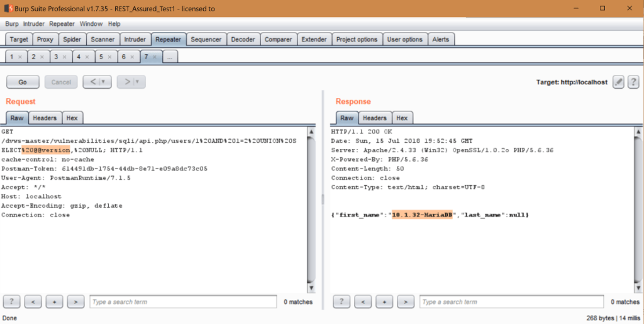Add new Repeater tab with ellipsis tab
Viewport: 644px width, 324px height.
(170, 57)
